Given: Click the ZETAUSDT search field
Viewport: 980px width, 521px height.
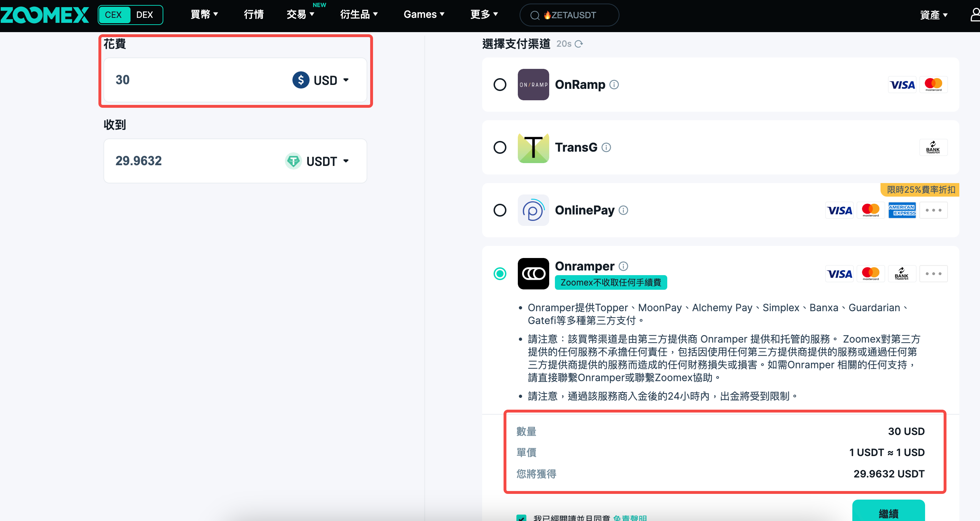Looking at the screenshot, I should 569,15.
